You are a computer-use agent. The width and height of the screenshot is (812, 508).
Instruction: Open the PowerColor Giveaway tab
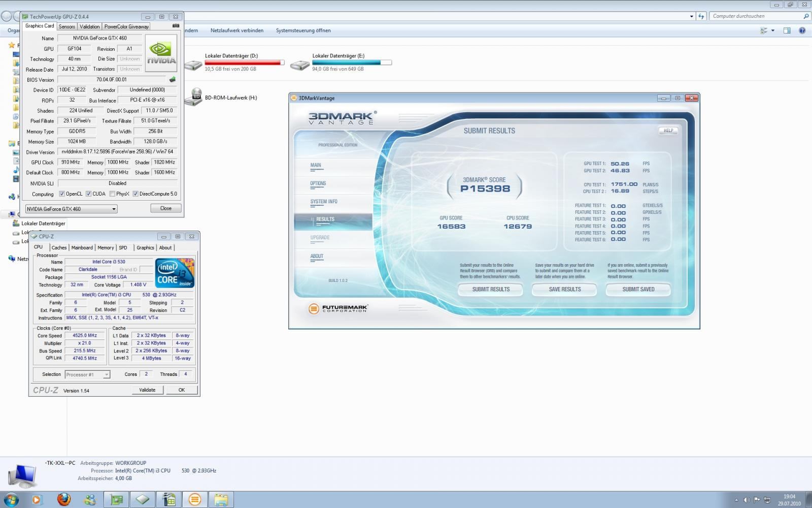coord(126,26)
